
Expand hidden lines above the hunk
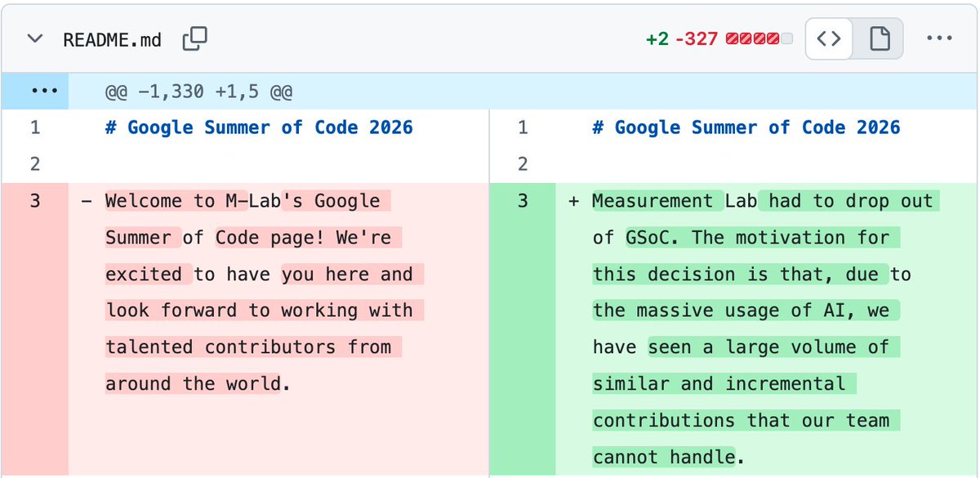pos(34,91)
